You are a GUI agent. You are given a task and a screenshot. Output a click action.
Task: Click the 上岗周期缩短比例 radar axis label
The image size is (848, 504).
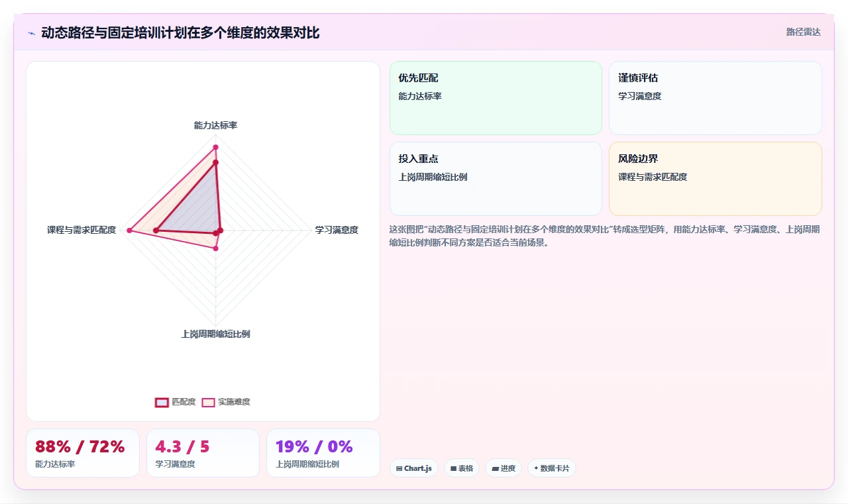coord(215,334)
